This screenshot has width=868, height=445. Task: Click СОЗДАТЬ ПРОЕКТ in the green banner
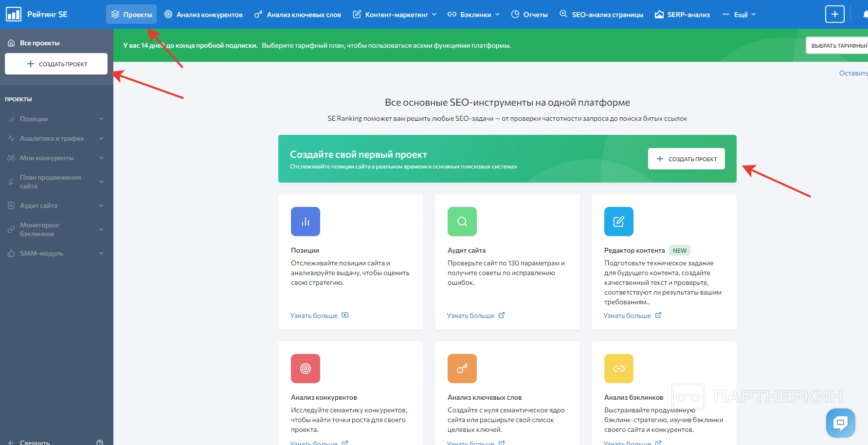(686, 159)
